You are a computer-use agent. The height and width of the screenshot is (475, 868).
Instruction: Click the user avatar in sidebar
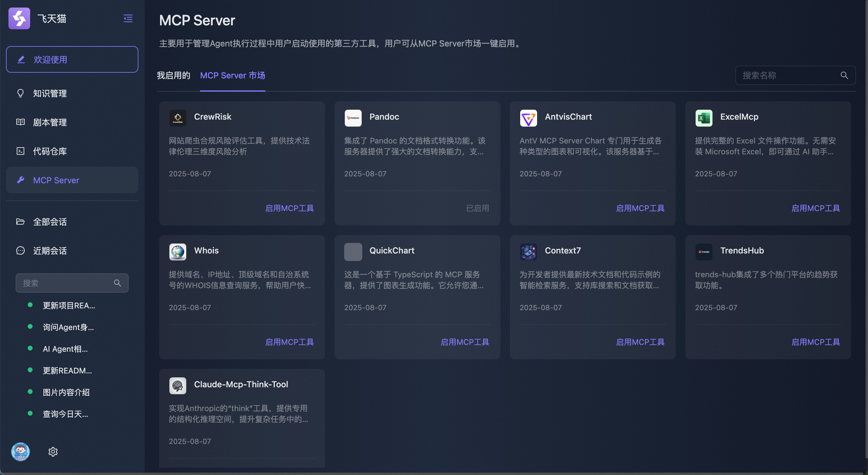pos(20,452)
